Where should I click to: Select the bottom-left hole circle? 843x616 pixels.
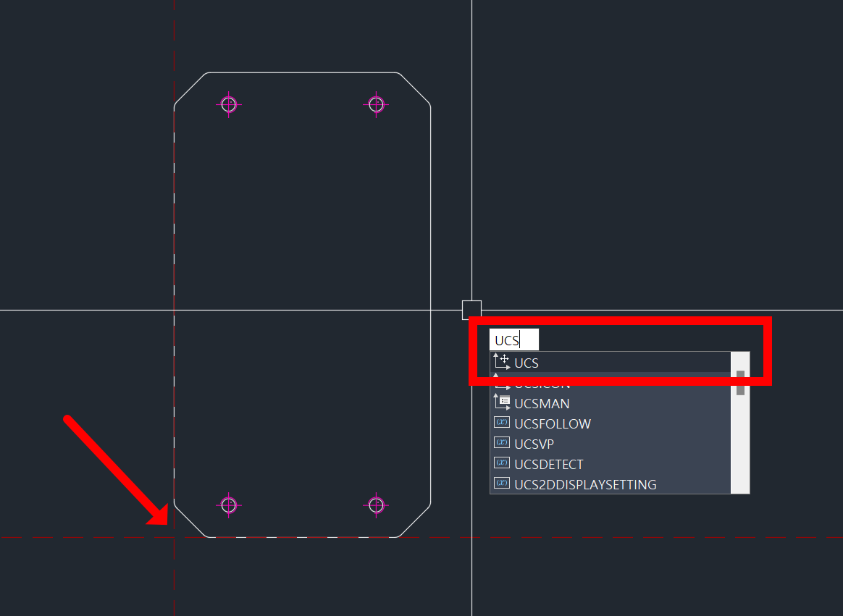[x=228, y=505]
